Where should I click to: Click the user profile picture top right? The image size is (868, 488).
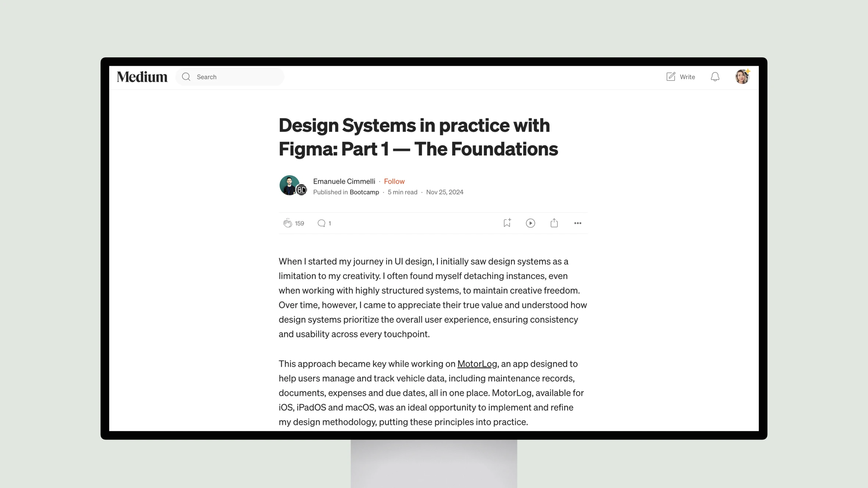[742, 76]
